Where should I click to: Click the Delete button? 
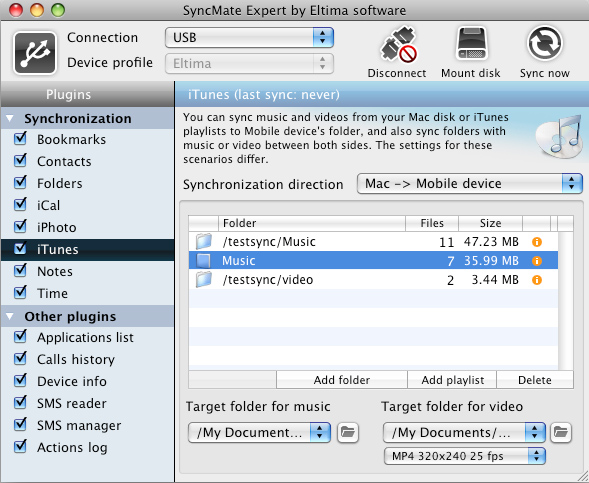[x=535, y=380]
